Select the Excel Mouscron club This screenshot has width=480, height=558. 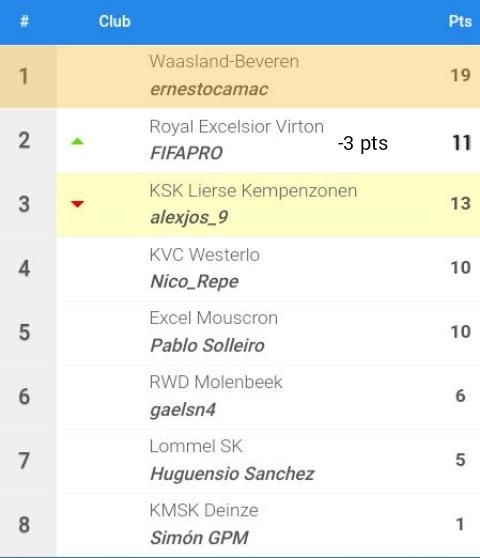click(213, 318)
